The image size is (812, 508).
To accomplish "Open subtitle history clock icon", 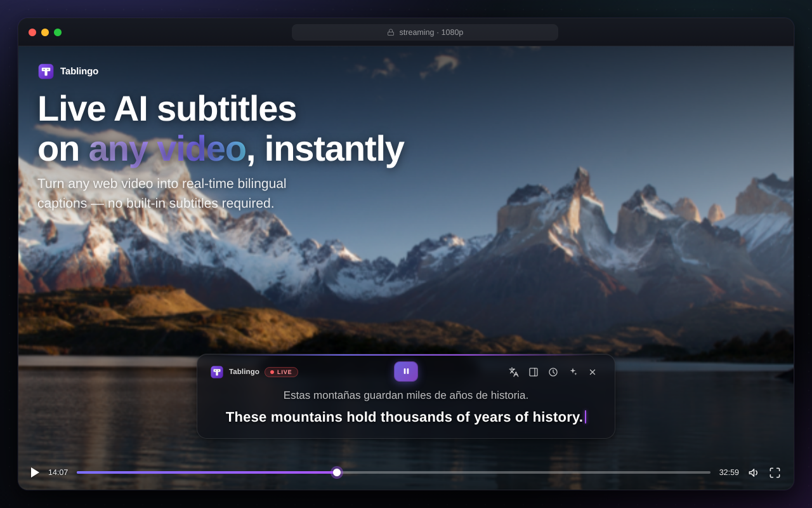I will tap(553, 372).
